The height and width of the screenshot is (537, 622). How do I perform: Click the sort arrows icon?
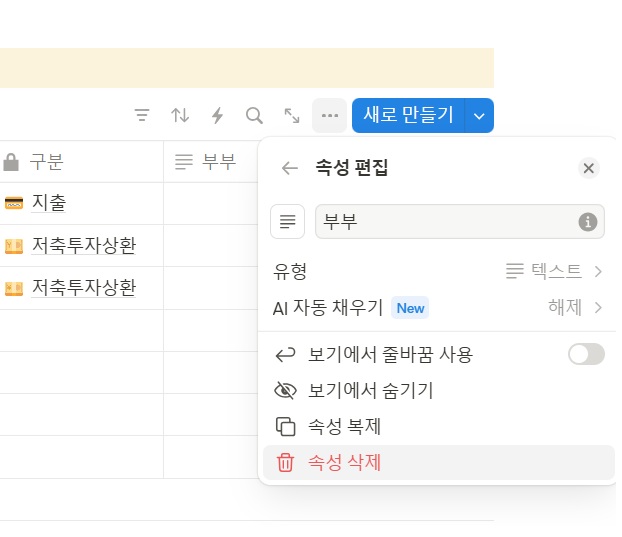click(180, 116)
